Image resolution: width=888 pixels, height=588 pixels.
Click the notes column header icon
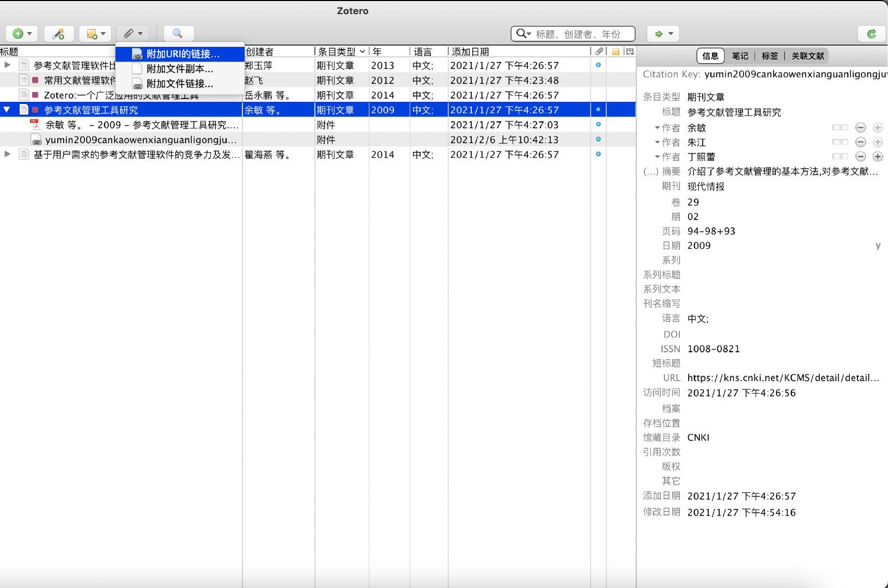coord(616,51)
